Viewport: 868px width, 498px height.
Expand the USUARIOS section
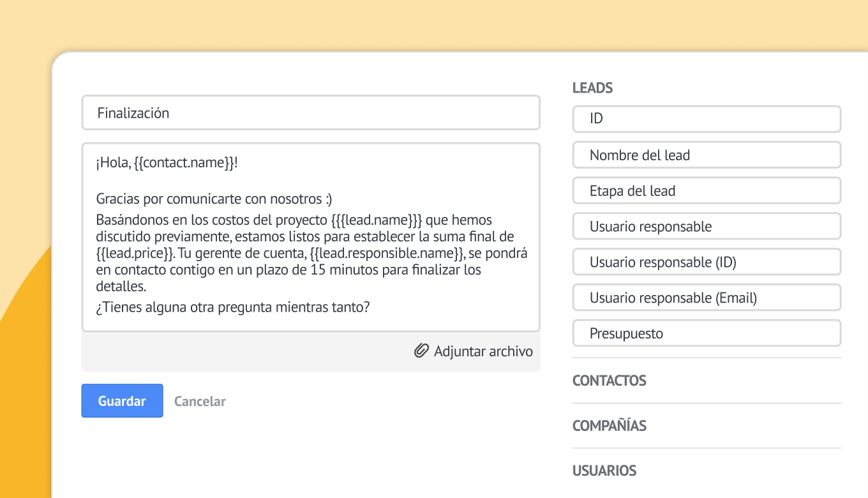pos(604,471)
